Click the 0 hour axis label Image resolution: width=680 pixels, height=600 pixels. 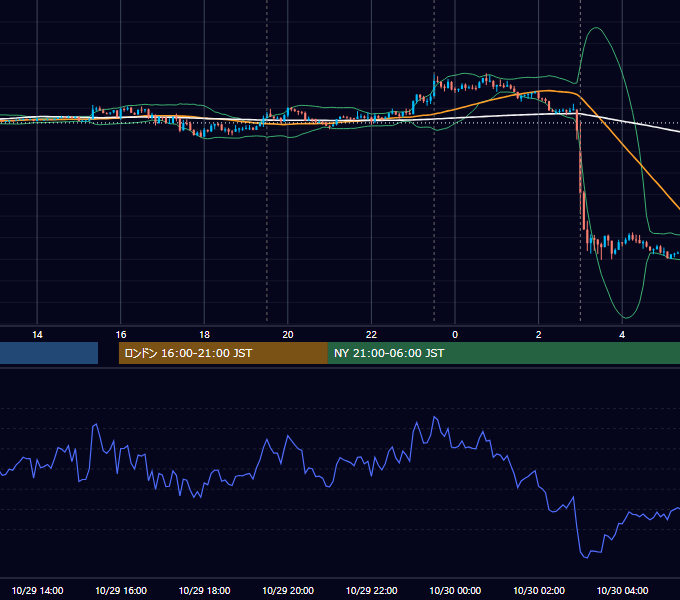455,335
